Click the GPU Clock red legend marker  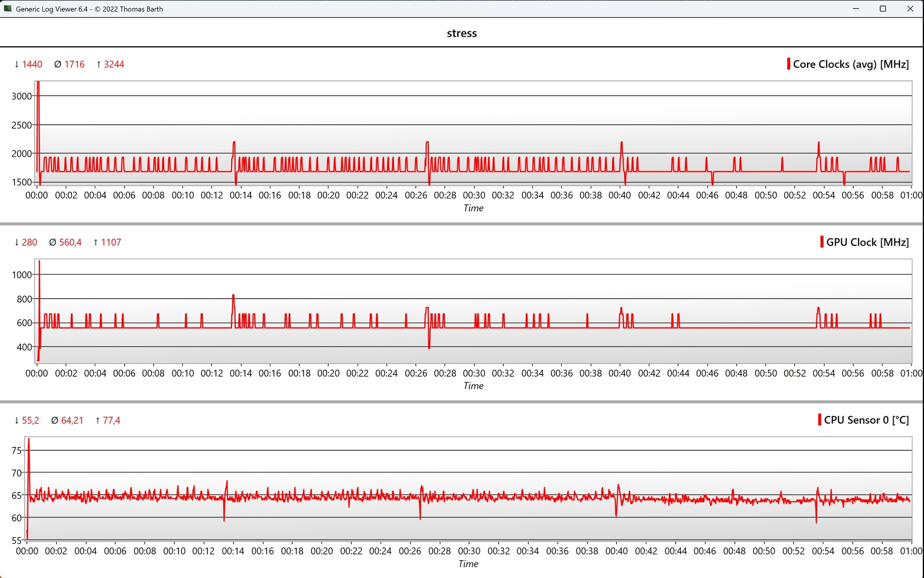tap(821, 242)
